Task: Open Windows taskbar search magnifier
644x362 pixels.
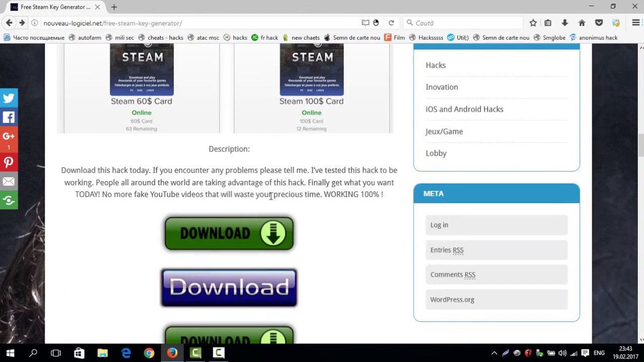Action: [x=33, y=353]
